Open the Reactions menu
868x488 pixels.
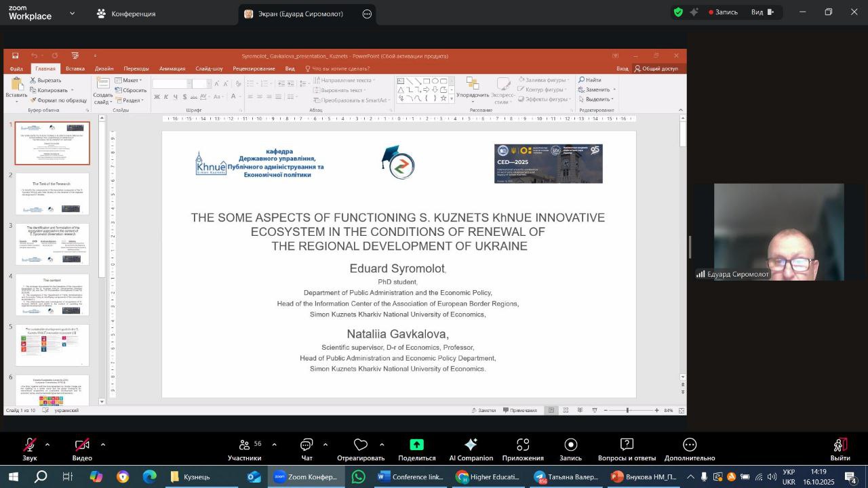(x=361, y=450)
